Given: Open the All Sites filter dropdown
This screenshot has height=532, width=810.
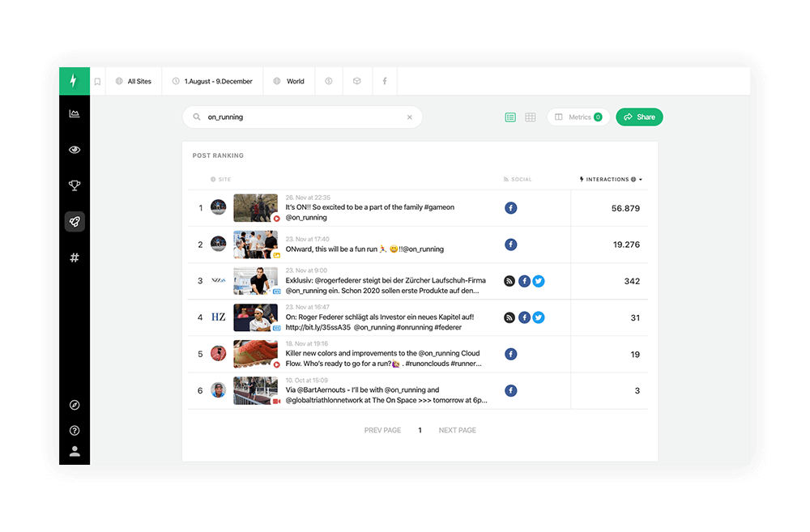Looking at the screenshot, I should (134, 82).
